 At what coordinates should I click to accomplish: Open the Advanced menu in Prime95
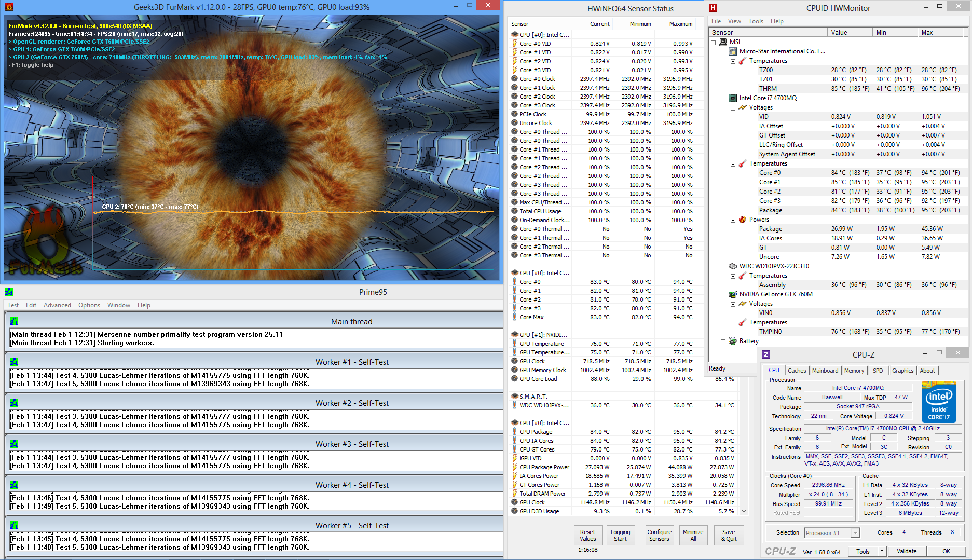pos(57,305)
